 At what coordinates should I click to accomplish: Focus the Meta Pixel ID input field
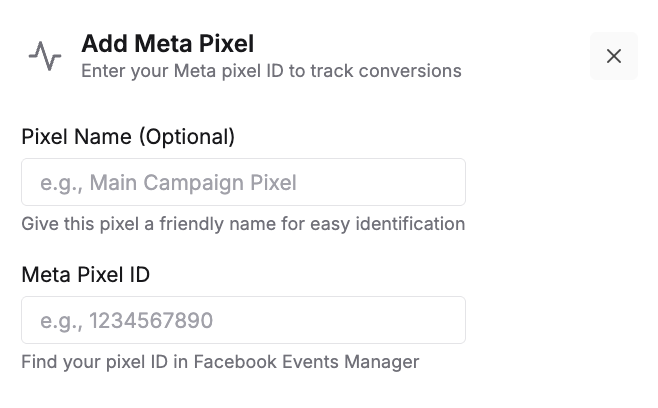(243, 321)
